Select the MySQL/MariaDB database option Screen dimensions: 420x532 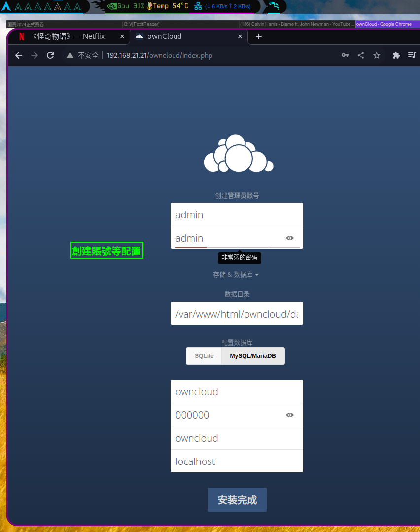(x=253, y=355)
